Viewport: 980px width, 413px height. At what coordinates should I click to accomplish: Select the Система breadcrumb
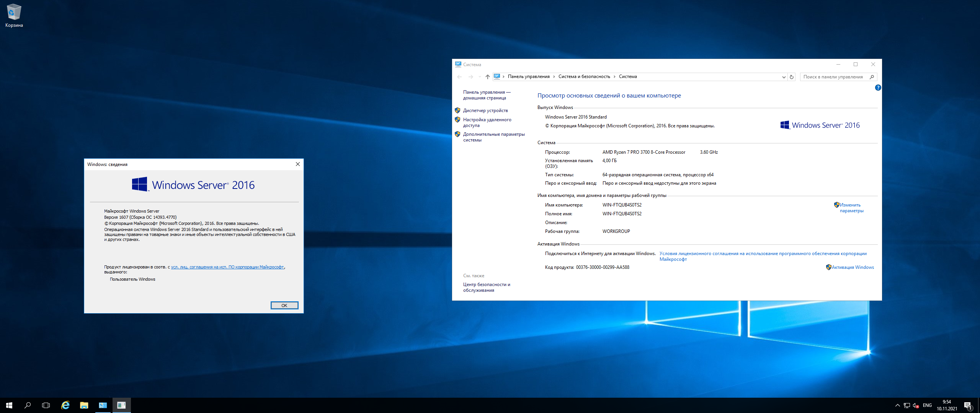(628, 76)
